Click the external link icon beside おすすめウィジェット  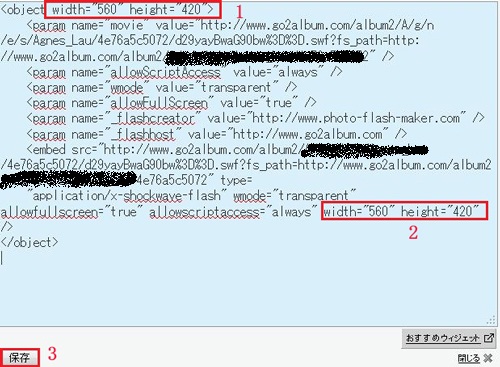[x=488, y=338]
